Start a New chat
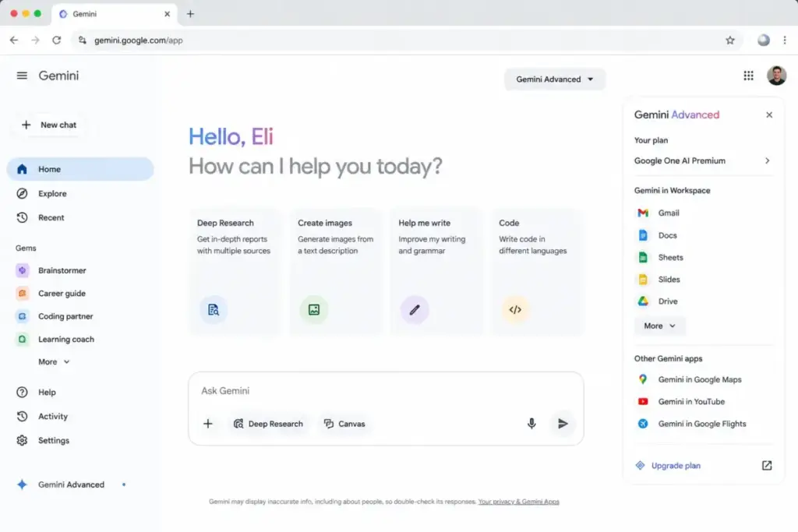The height and width of the screenshot is (532, 798). pos(49,125)
